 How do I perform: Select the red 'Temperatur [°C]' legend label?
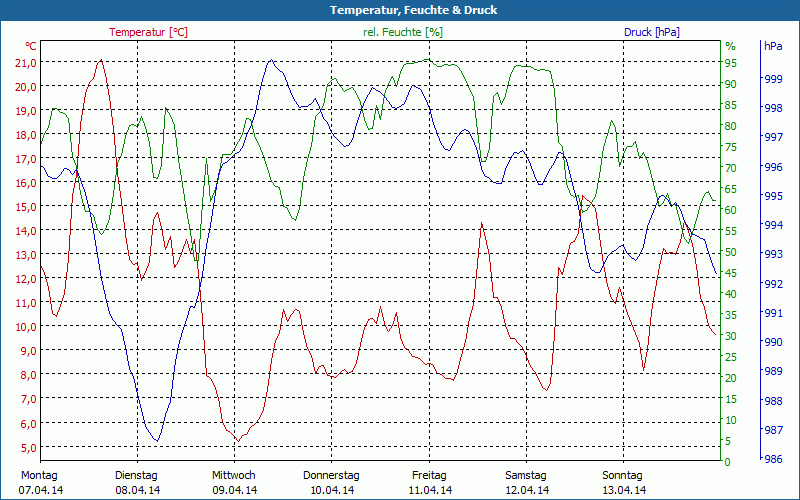click(148, 32)
